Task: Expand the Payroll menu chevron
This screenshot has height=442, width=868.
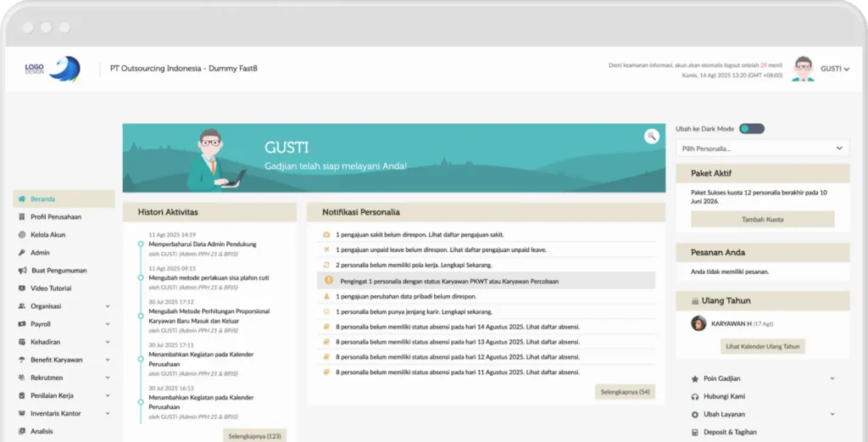Action: point(108,324)
